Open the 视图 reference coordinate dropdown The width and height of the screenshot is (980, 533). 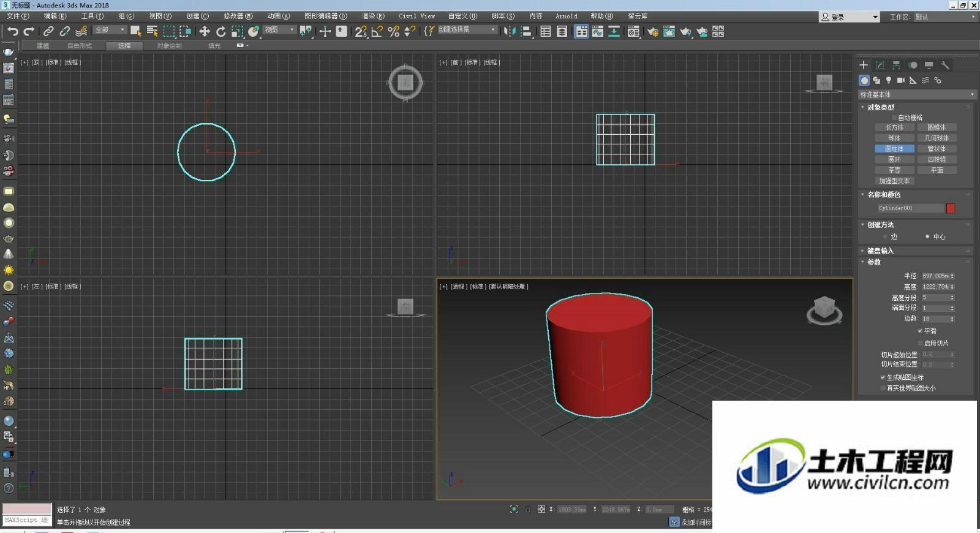coord(279,29)
